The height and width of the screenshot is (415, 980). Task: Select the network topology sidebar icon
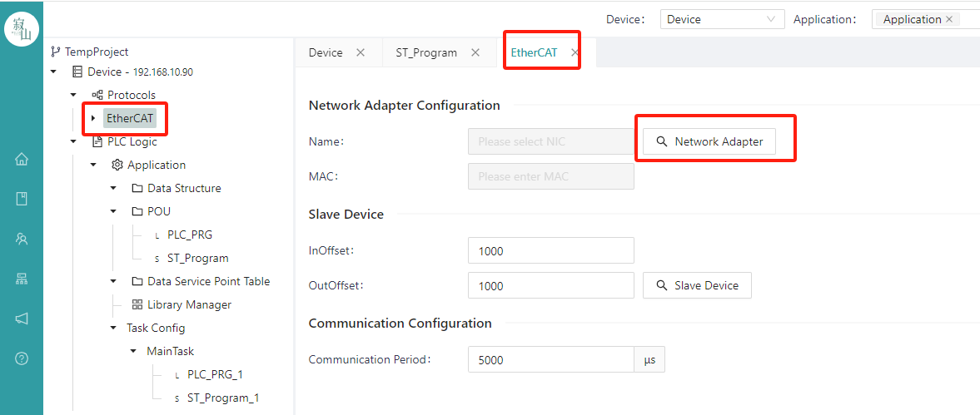22,279
